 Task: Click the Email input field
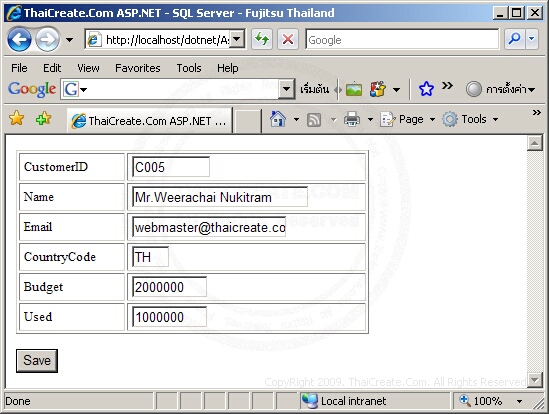209,227
